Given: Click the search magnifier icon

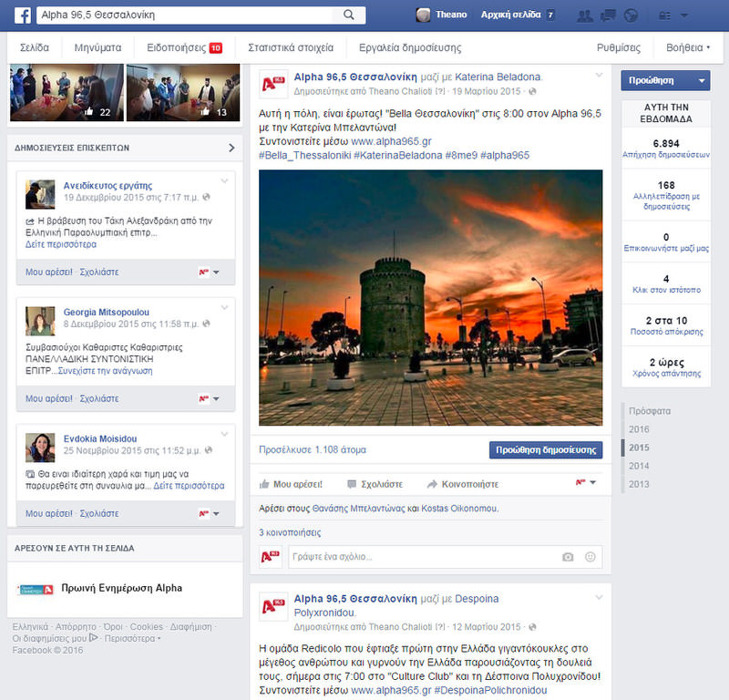Looking at the screenshot, I should [x=349, y=15].
